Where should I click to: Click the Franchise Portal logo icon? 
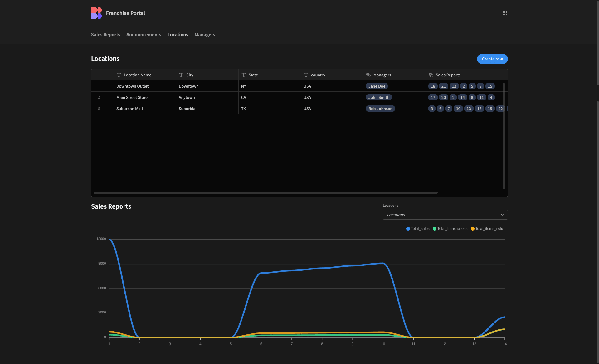pyautogui.click(x=97, y=13)
